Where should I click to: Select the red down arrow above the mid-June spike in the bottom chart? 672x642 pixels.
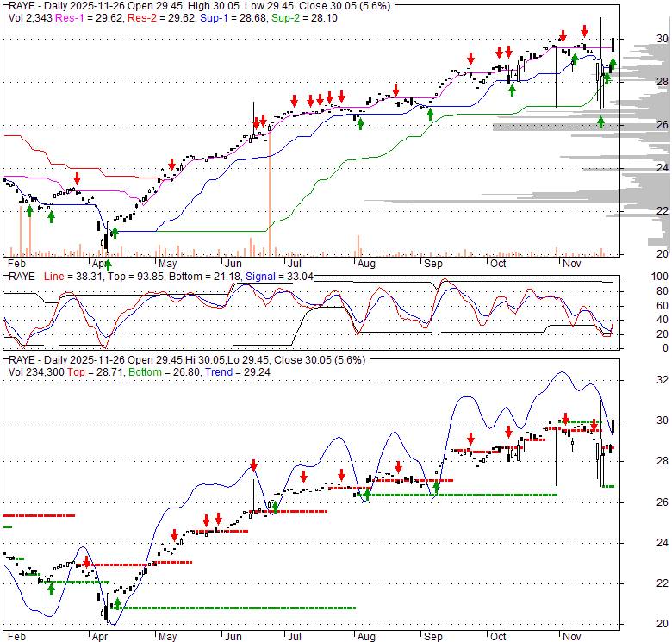254,466
